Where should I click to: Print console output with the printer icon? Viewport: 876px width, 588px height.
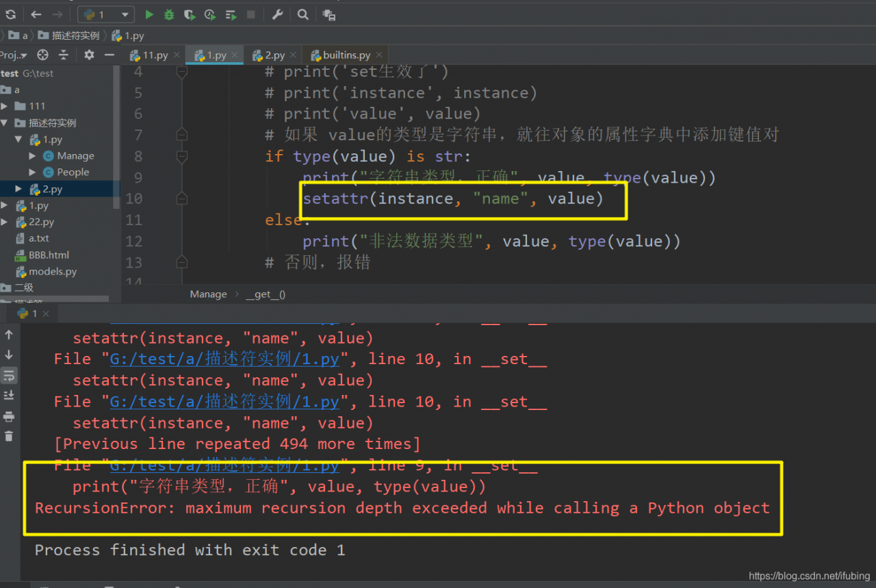pyautogui.click(x=9, y=416)
